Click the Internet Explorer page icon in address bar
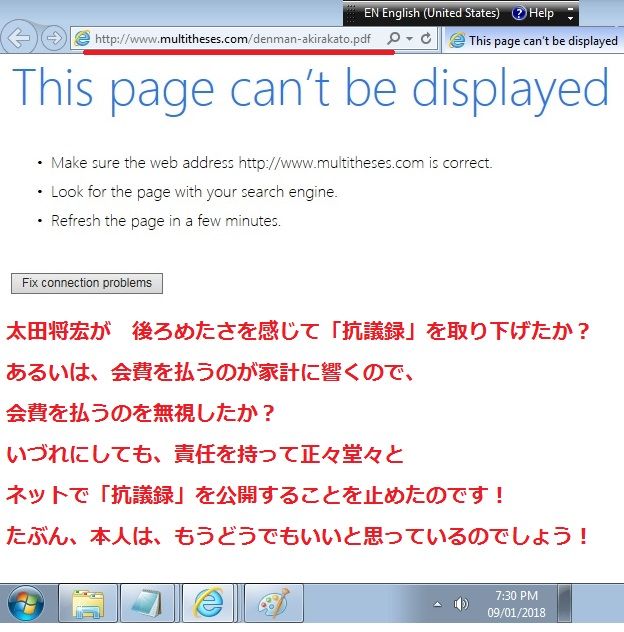 point(82,39)
